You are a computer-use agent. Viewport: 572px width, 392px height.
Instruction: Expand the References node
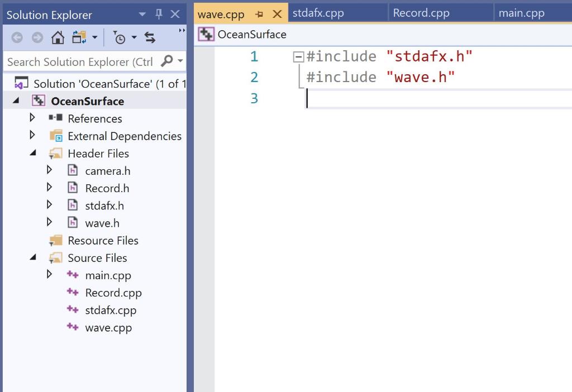click(33, 118)
